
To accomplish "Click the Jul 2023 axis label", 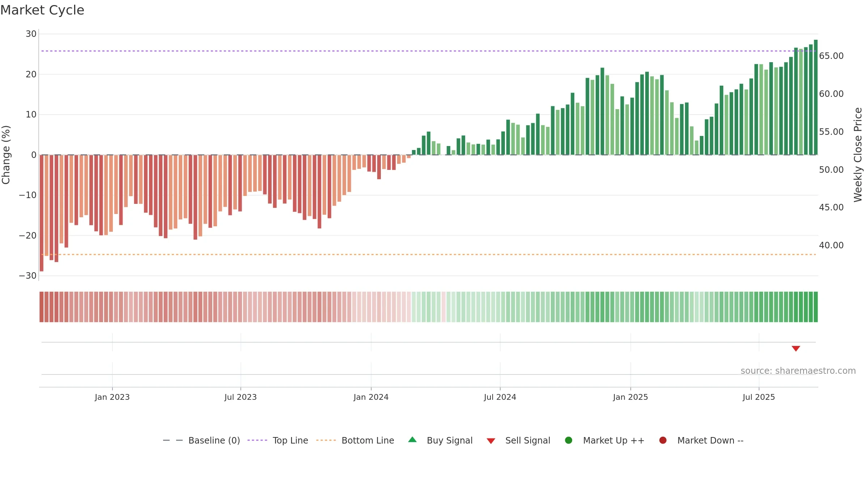I will [x=241, y=397].
